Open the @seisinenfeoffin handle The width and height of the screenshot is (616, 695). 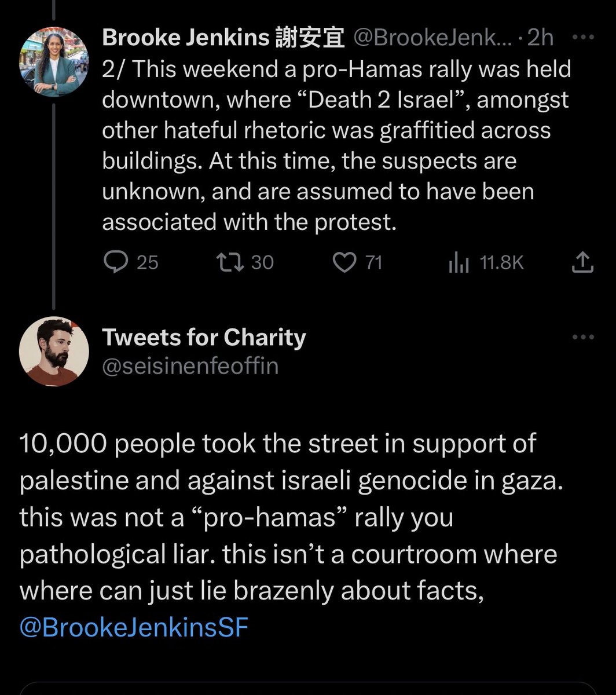(x=190, y=366)
